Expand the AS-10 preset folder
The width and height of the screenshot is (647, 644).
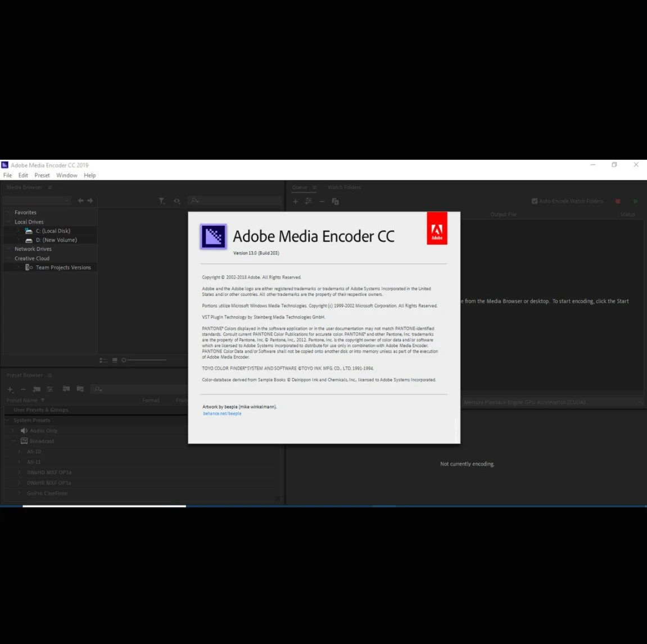20,452
